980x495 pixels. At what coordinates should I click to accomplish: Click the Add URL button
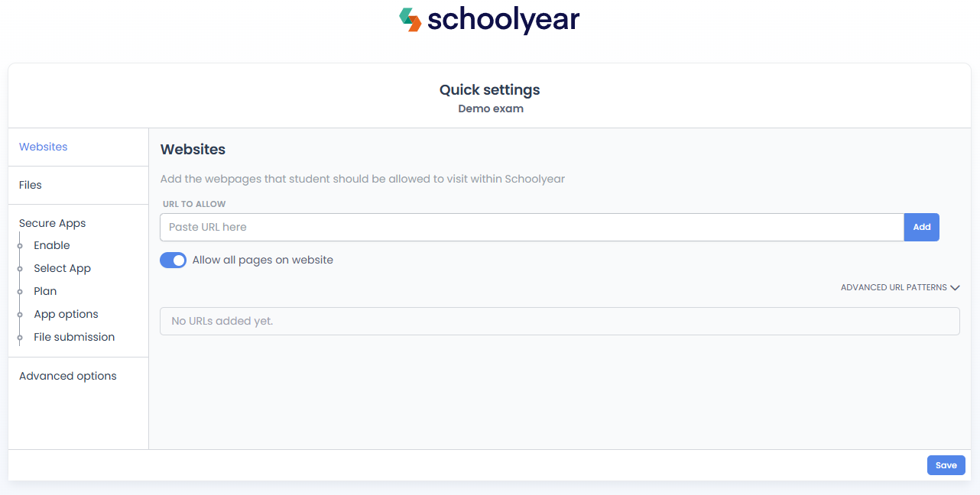pos(922,227)
